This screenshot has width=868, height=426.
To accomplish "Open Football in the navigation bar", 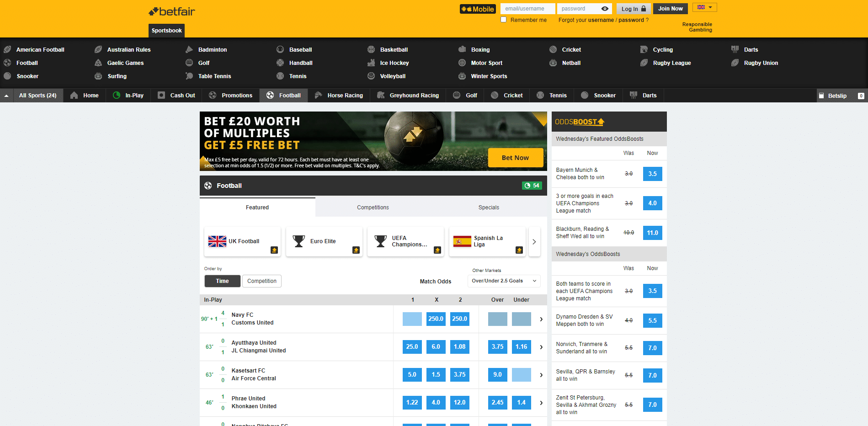I will [284, 96].
